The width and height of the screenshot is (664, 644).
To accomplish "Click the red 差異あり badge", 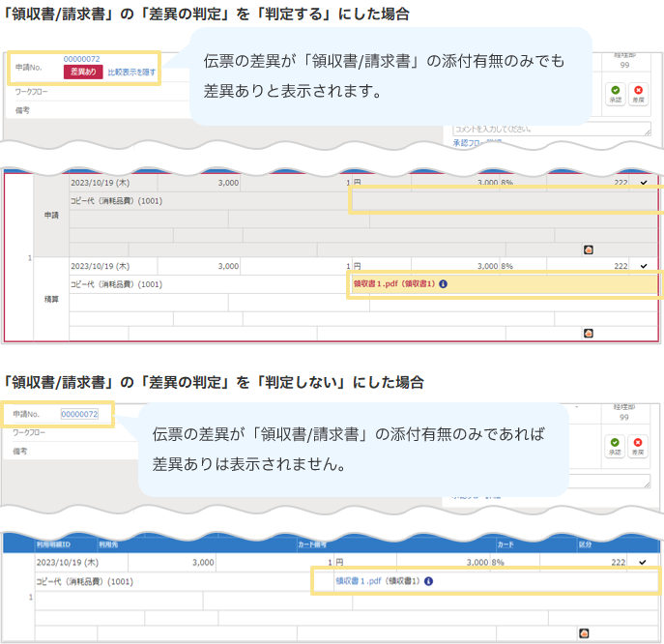I will coord(83,73).
